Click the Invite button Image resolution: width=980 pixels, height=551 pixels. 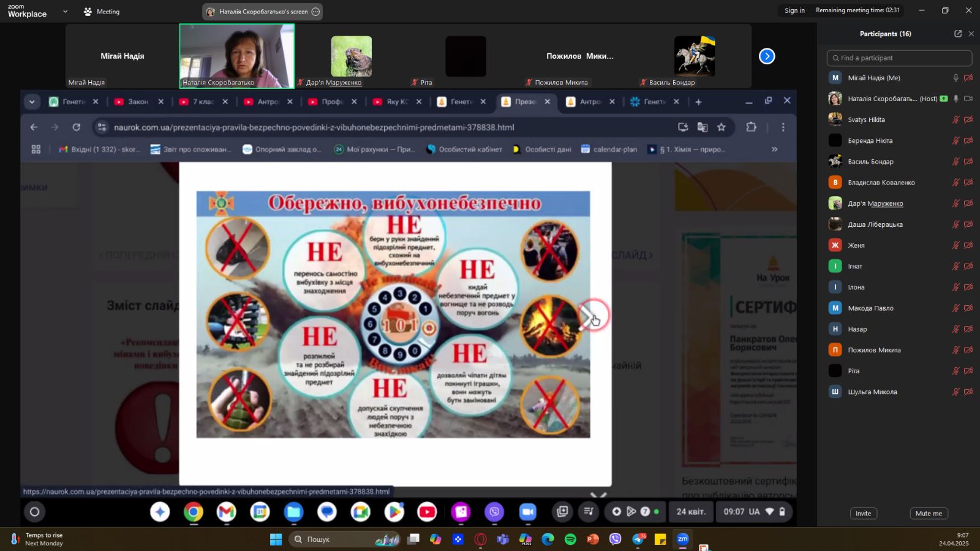click(x=863, y=514)
